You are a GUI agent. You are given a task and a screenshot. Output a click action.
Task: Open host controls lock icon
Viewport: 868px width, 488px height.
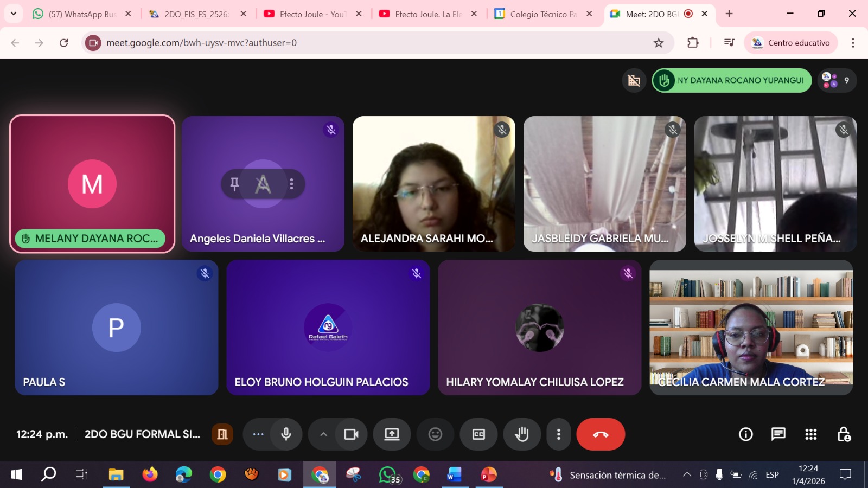[844, 434]
